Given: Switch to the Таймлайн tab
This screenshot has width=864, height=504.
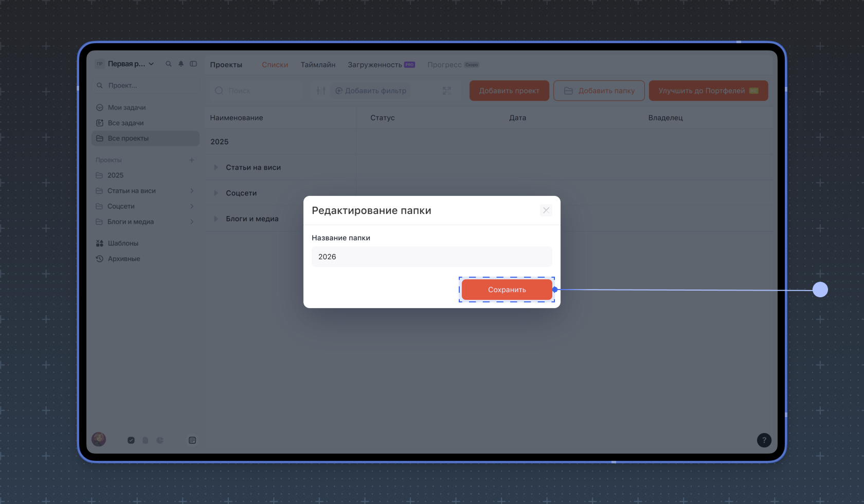Looking at the screenshot, I should click(318, 65).
